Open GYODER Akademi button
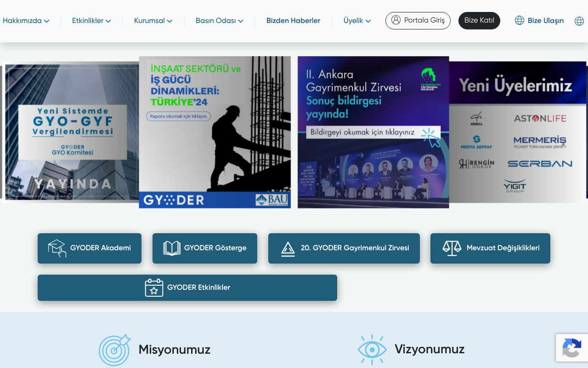 click(90, 248)
